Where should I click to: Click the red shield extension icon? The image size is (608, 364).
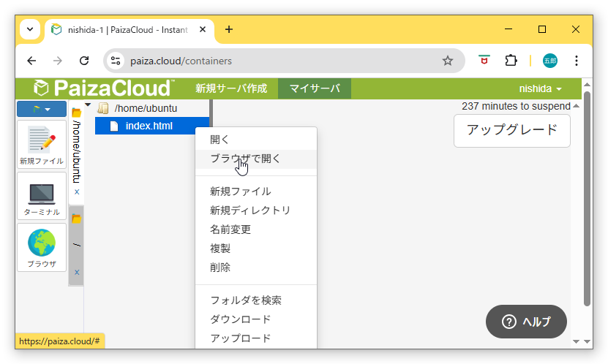point(484,61)
